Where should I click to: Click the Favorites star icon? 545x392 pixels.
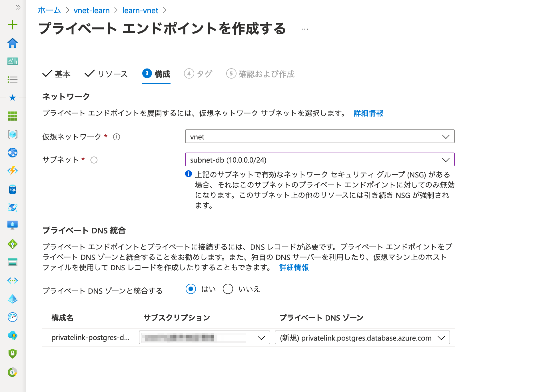pyautogui.click(x=13, y=98)
